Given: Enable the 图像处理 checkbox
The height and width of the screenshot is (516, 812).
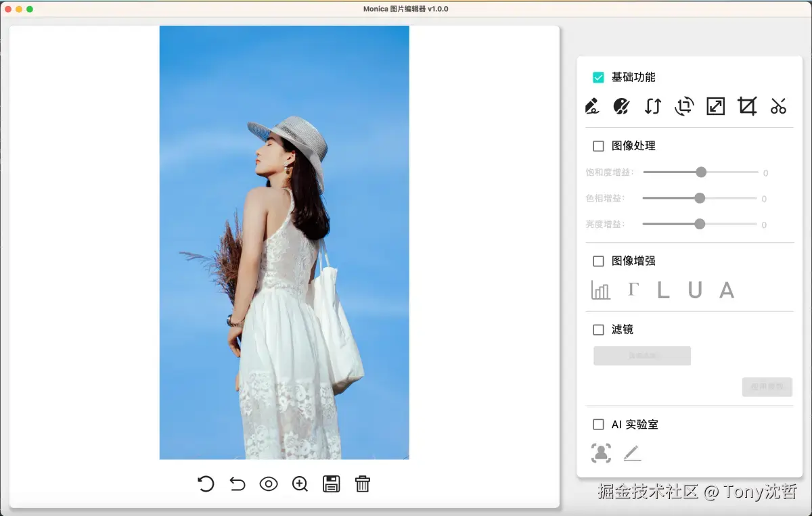Looking at the screenshot, I should click(598, 146).
